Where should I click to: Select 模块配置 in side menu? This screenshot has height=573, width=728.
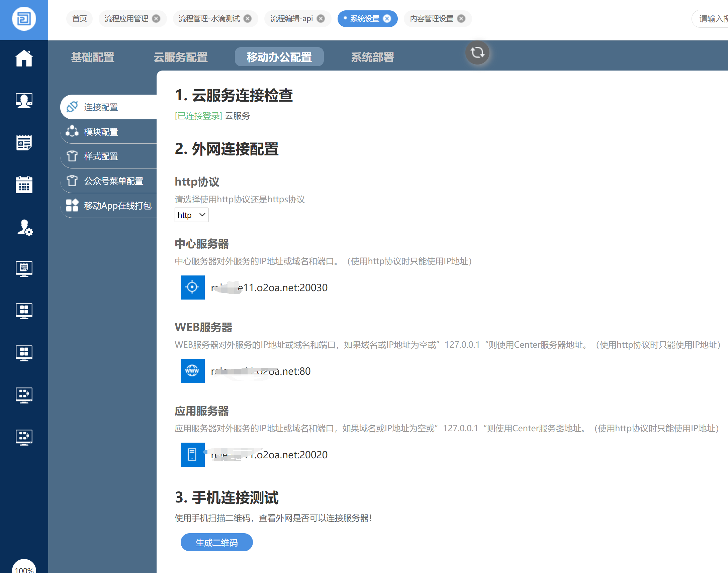pos(101,132)
